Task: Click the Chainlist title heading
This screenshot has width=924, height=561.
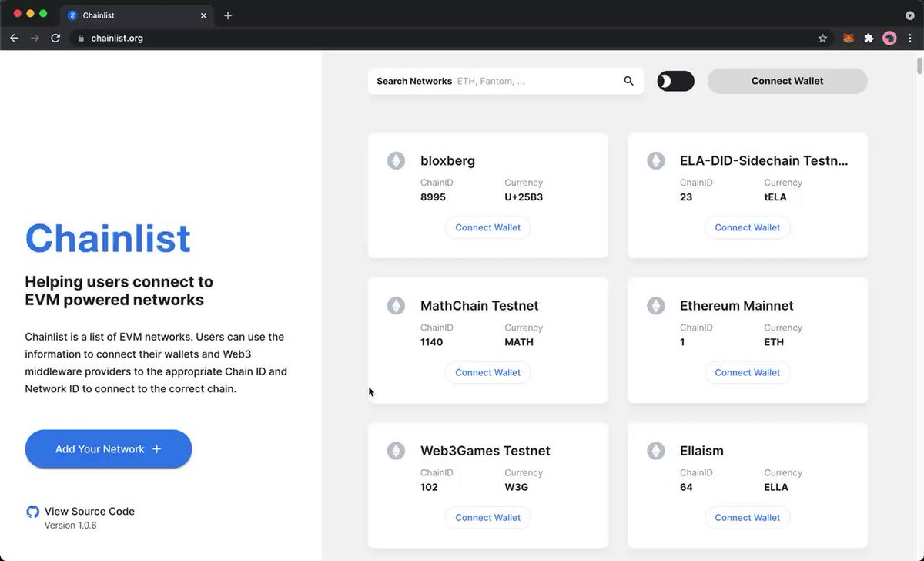Action: click(x=108, y=238)
